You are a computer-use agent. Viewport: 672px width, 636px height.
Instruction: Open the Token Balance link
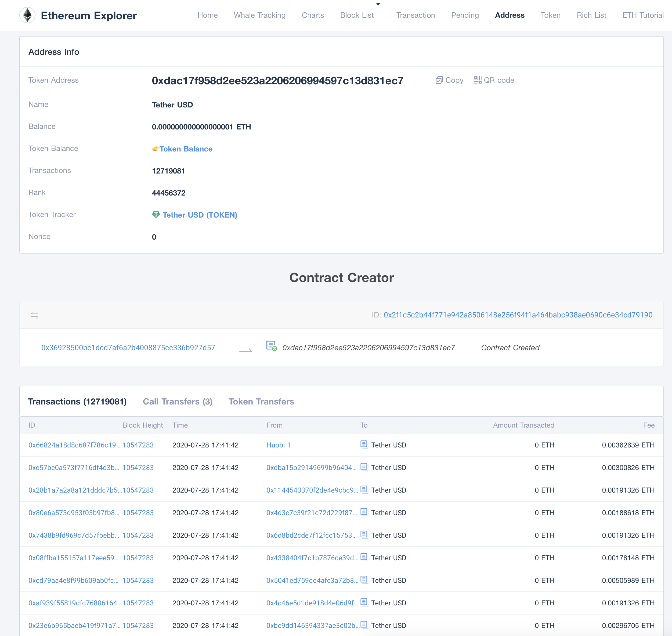point(186,149)
